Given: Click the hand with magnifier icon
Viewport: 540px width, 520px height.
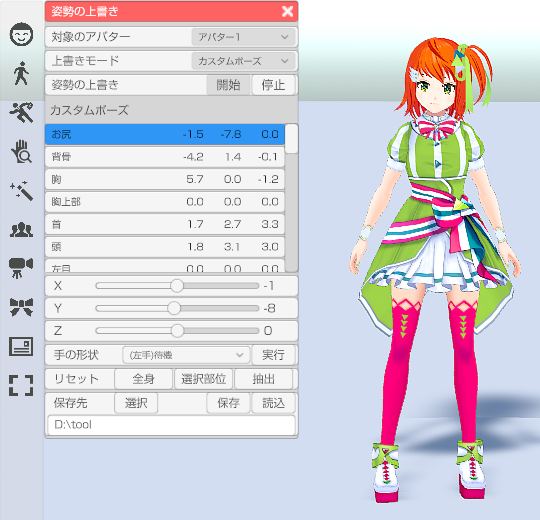Looking at the screenshot, I should [21, 152].
